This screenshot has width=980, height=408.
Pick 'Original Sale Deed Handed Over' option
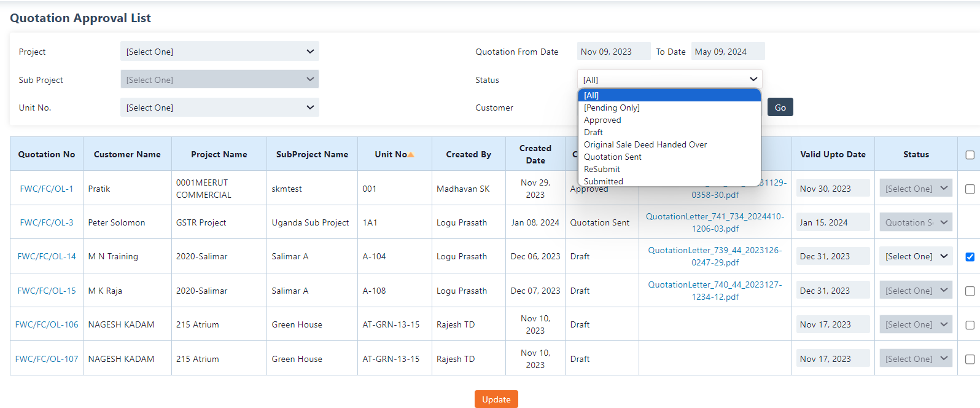pyautogui.click(x=645, y=144)
